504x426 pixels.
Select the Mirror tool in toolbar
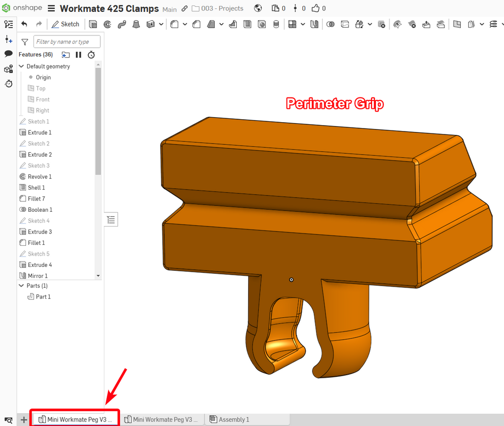315,25
